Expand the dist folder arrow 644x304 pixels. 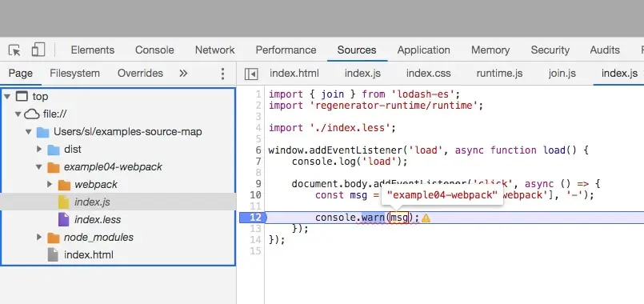point(39,149)
